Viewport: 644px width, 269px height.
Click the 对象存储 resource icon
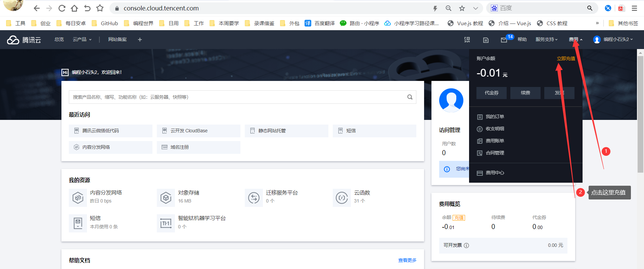click(166, 197)
